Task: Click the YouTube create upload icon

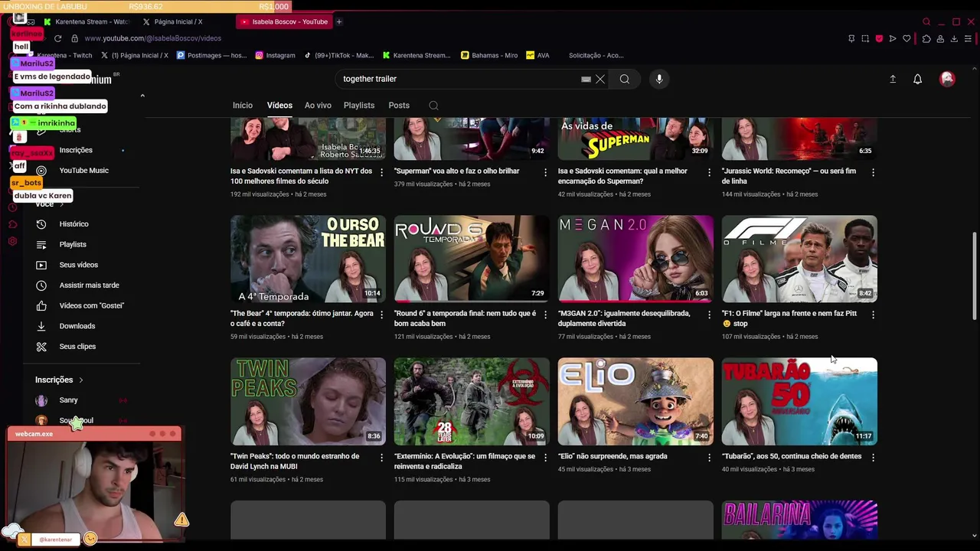Action: tap(893, 79)
